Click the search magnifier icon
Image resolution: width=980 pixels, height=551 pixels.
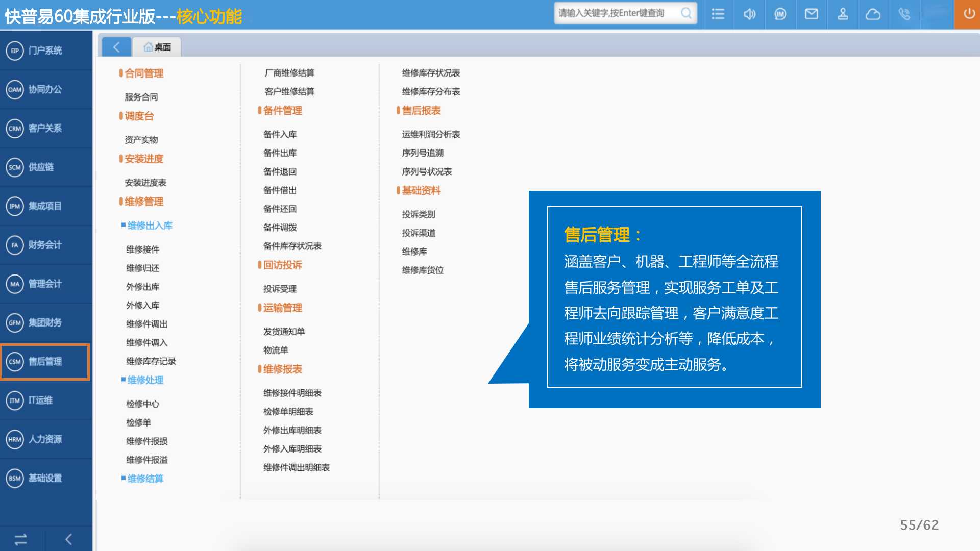click(x=686, y=13)
